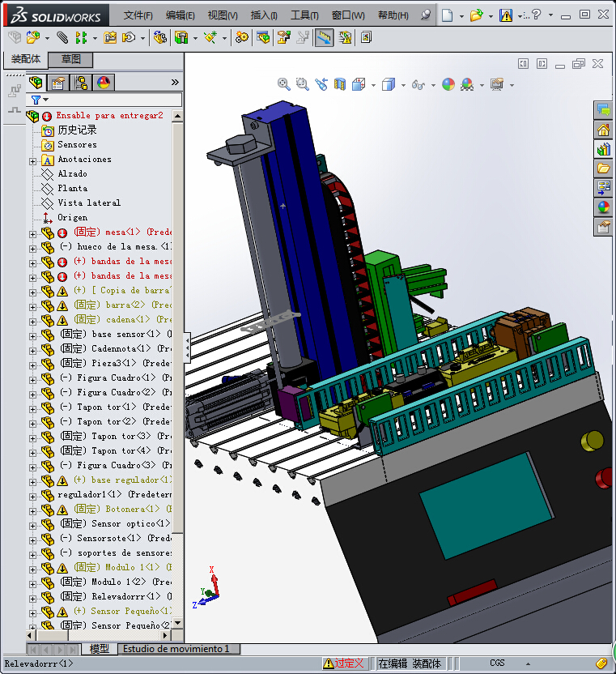The image size is (616, 674).
Task: Open the 工具(T) menu
Action: click(x=304, y=15)
